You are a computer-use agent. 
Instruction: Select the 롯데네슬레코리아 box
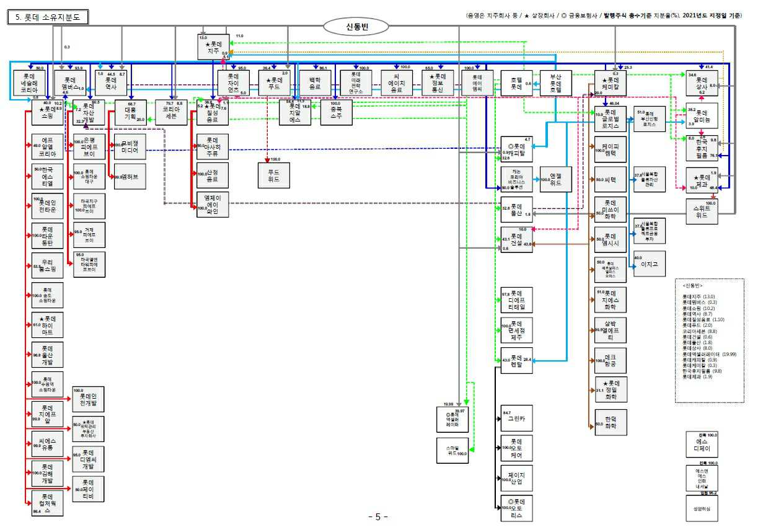coord(29,84)
